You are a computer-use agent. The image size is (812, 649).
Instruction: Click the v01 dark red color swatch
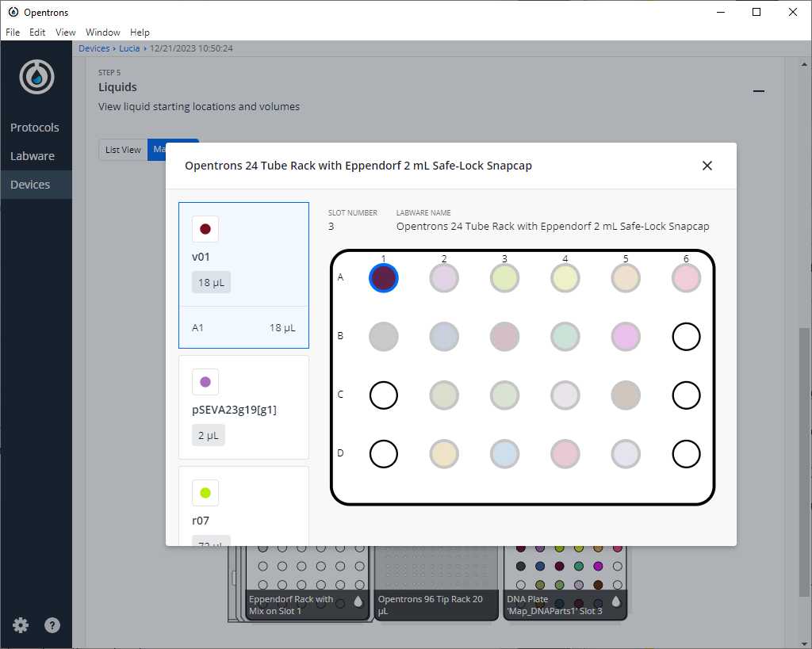(x=205, y=229)
